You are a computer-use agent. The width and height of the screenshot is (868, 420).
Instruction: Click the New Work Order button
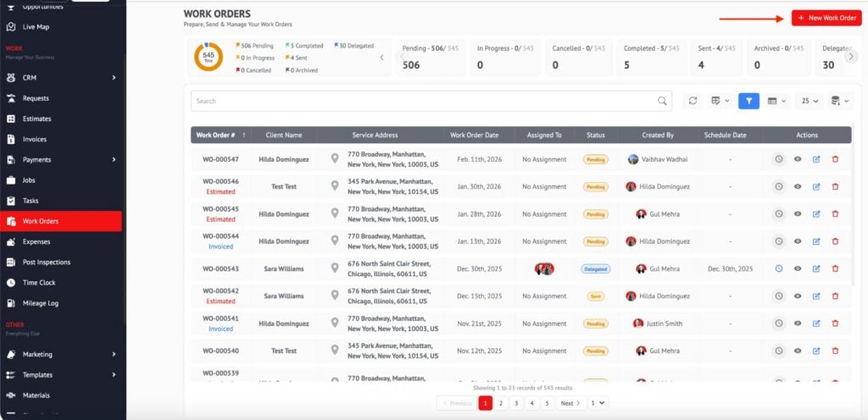click(x=826, y=18)
